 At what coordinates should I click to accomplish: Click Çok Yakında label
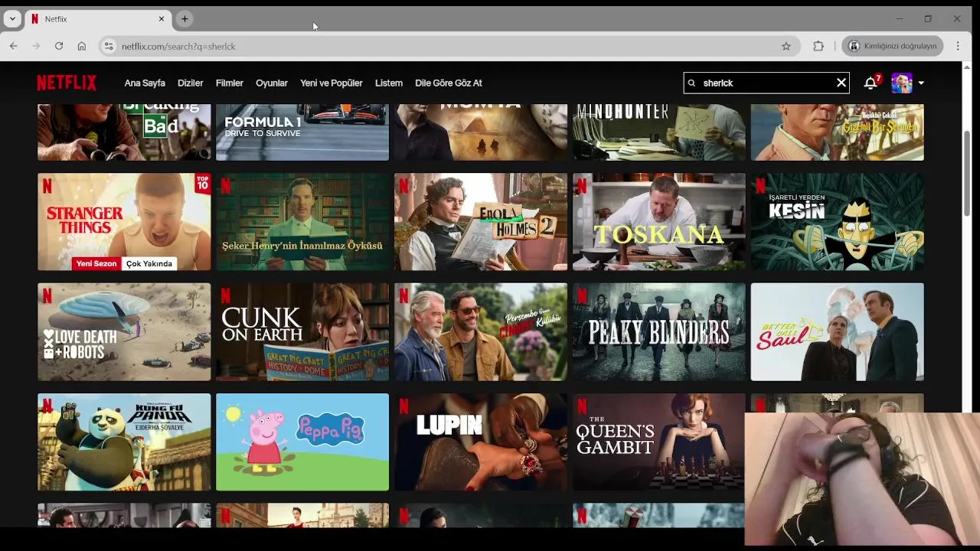click(x=149, y=263)
